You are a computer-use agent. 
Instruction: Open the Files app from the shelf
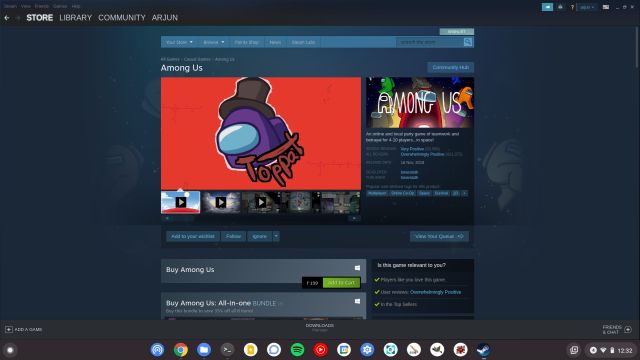click(x=204, y=350)
